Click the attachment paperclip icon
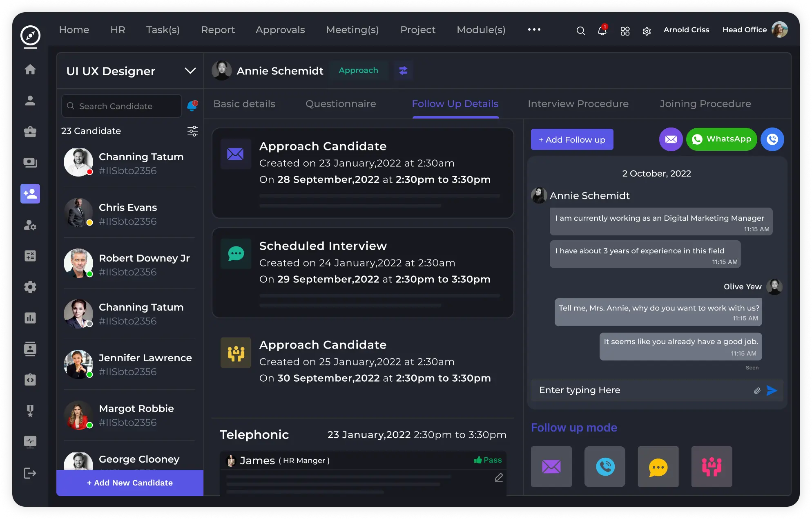812x519 pixels. tap(757, 391)
